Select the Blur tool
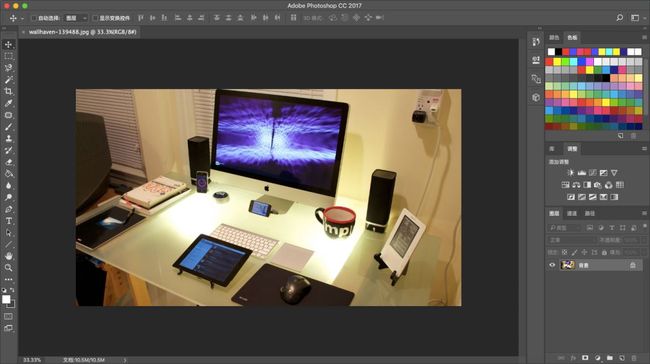 (8, 185)
